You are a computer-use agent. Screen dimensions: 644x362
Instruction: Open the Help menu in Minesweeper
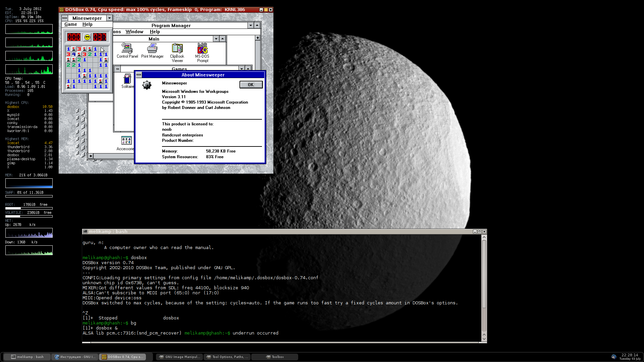88,24
